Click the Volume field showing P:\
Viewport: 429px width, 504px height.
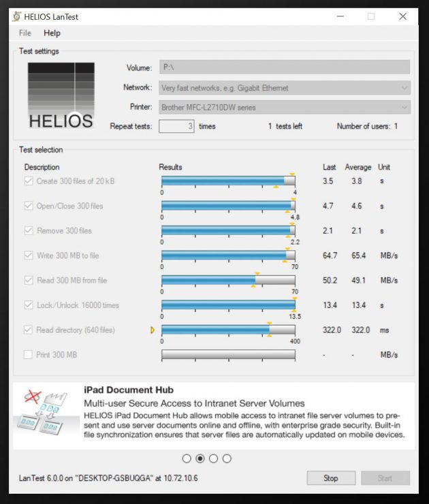click(285, 67)
